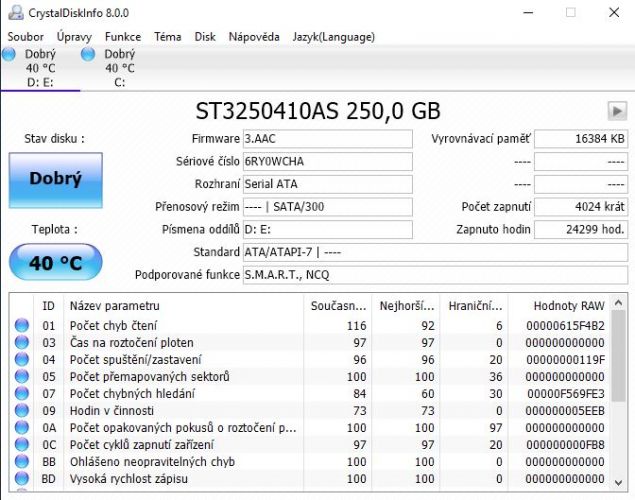Open the Funkce menu
This screenshot has height=500, width=635.
point(123,37)
